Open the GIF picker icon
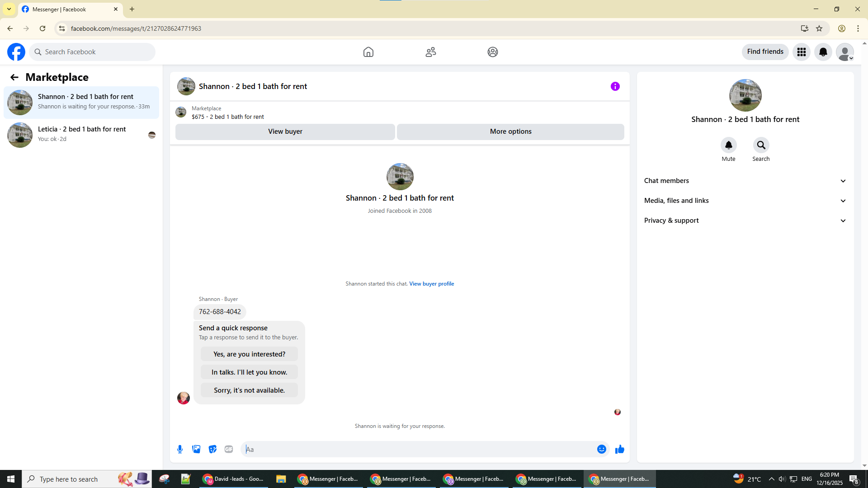Screen dimensions: 868x488 pos(229,449)
